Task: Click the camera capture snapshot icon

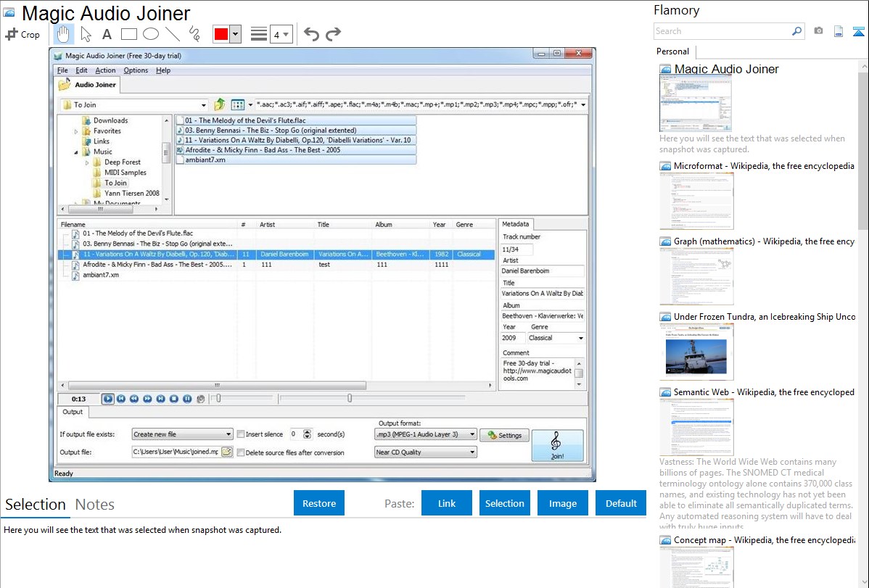Action: pyautogui.click(x=818, y=31)
